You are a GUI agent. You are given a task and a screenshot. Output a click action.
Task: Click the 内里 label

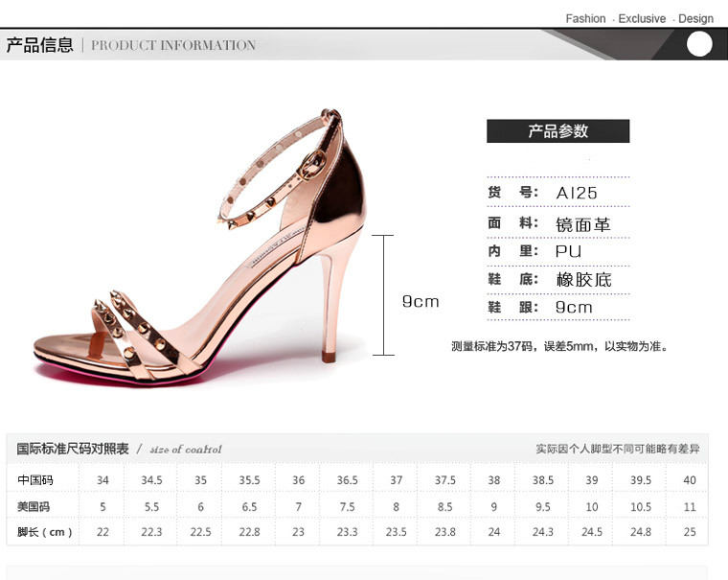513,251
